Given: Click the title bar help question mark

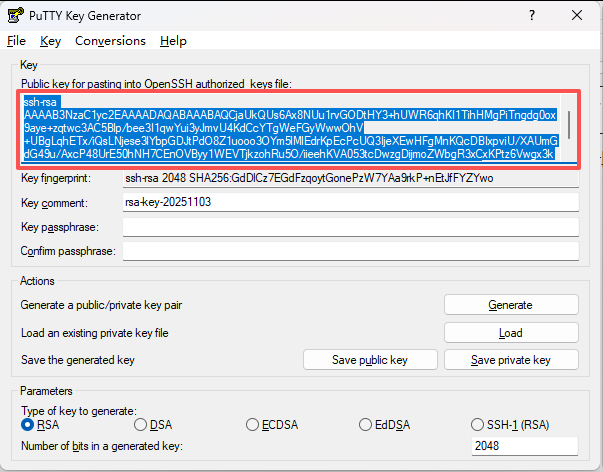Looking at the screenshot, I should coord(529,15).
